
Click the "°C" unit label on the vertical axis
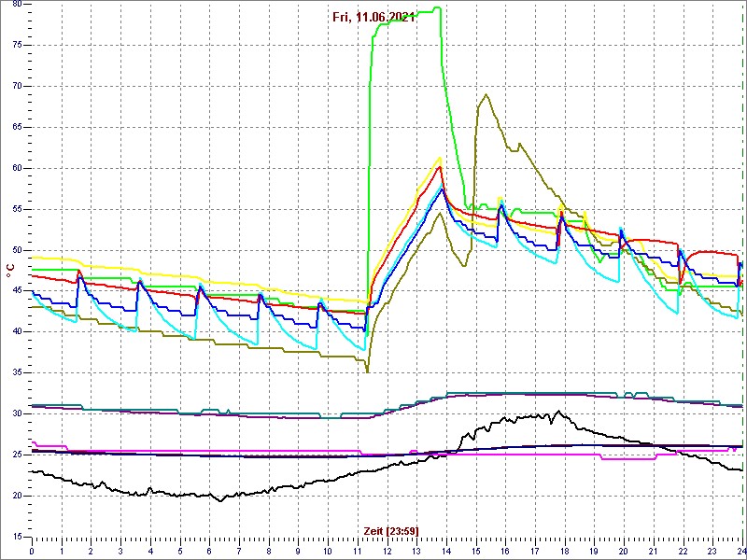(10, 273)
